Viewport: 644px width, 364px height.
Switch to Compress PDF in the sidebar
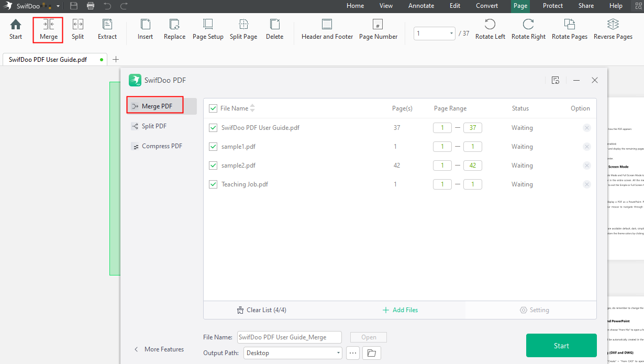(162, 146)
